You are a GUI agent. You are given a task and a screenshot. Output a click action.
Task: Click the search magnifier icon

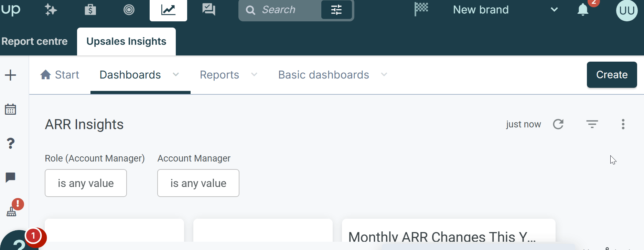[x=250, y=10]
